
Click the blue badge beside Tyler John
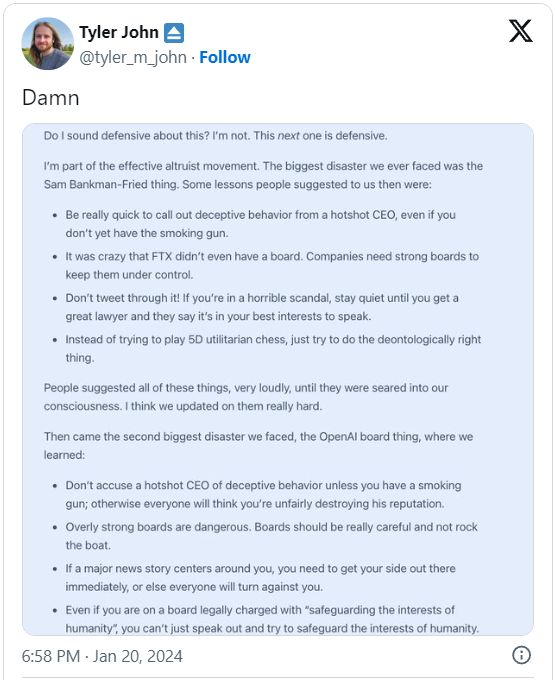point(174,33)
